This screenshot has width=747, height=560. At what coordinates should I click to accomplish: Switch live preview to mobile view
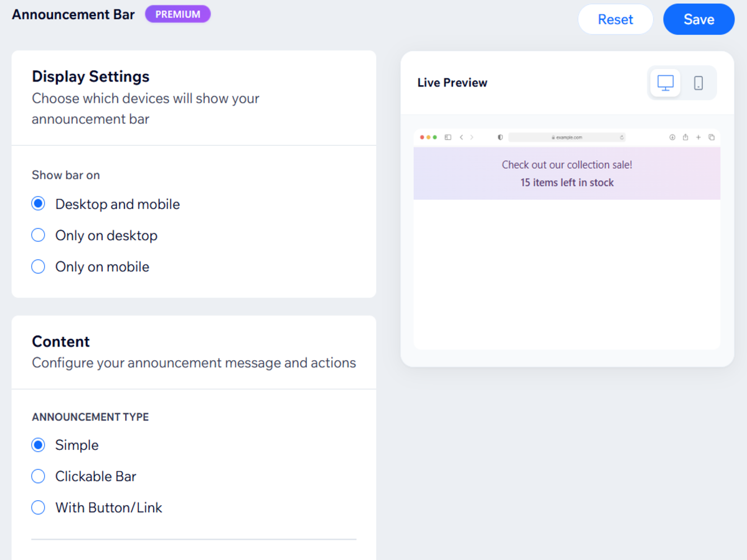(698, 83)
